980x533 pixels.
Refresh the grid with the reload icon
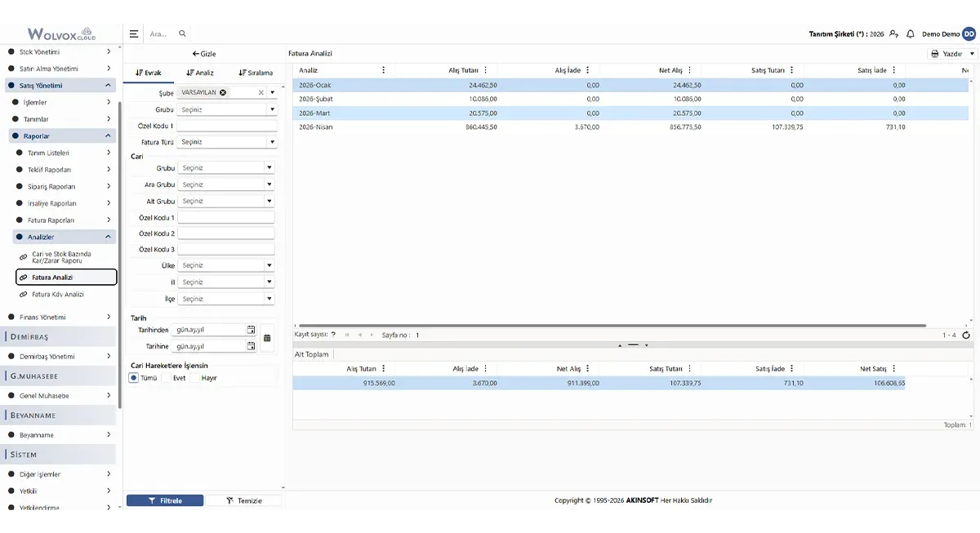[966, 335]
